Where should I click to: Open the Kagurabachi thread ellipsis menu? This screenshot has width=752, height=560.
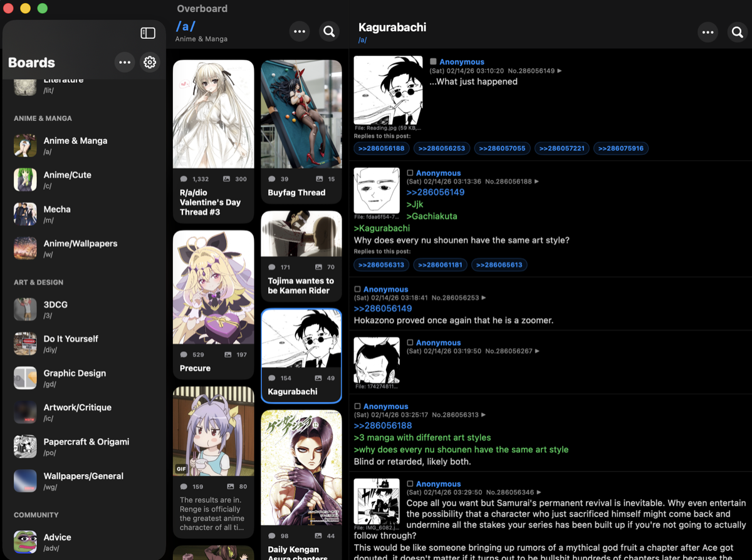tap(708, 32)
